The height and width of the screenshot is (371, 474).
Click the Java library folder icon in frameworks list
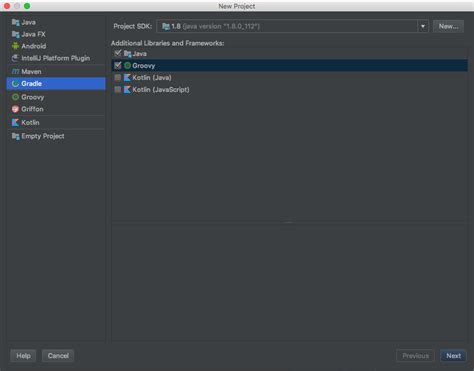127,54
